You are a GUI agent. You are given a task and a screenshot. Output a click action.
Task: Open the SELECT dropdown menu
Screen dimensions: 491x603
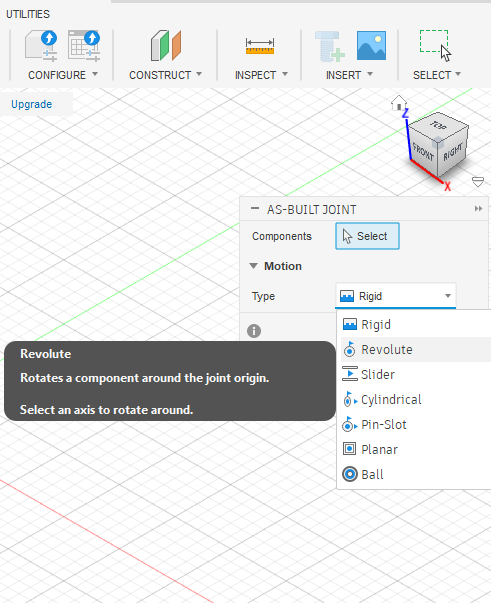437,75
